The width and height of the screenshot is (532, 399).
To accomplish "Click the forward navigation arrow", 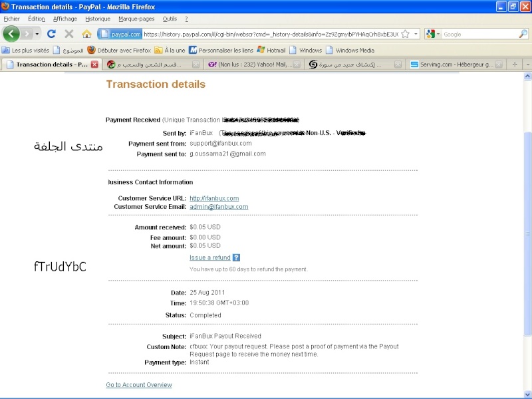I will pos(26,34).
